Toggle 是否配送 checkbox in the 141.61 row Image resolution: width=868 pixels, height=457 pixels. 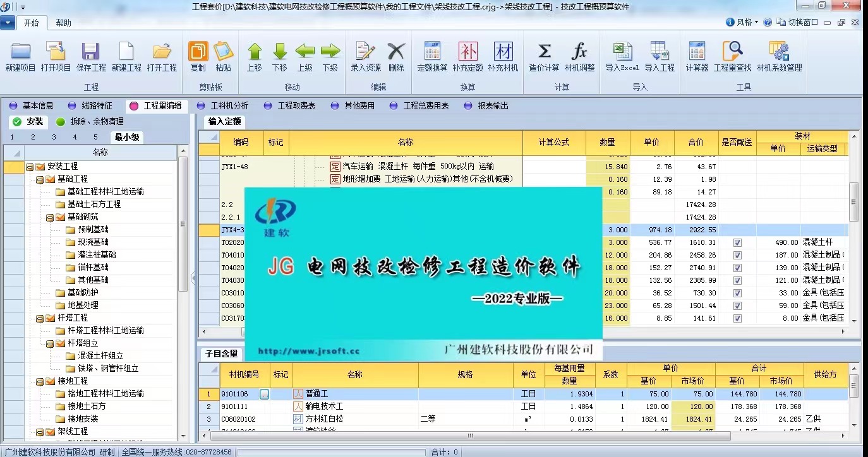pyautogui.click(x=737, y=318)
